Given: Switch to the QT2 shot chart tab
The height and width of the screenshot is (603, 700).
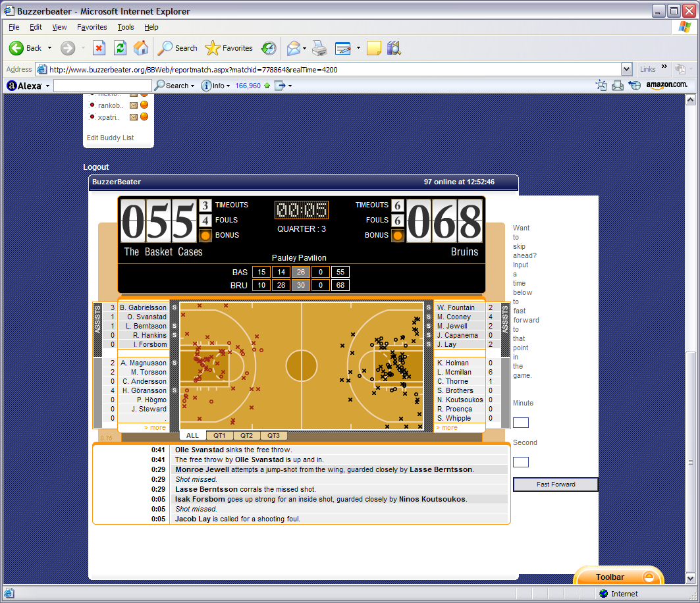Looking at the screenshot, I should pos(246,436).
